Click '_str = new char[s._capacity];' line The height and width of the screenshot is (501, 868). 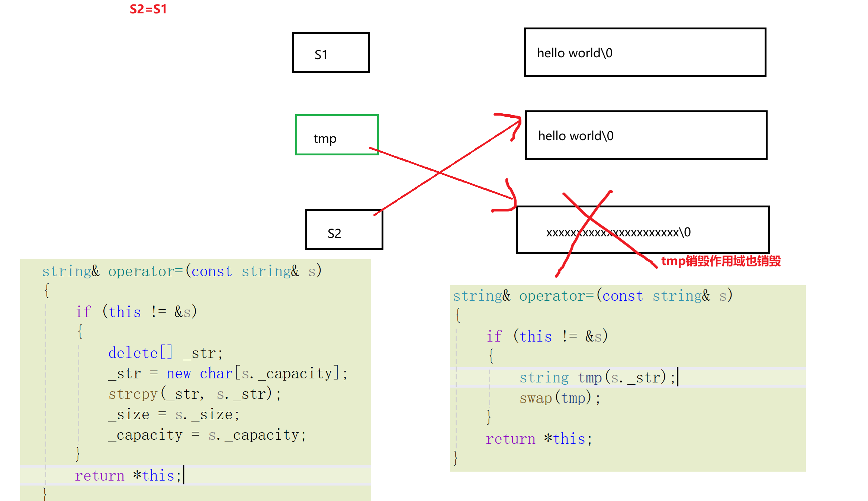pos(228,373)
